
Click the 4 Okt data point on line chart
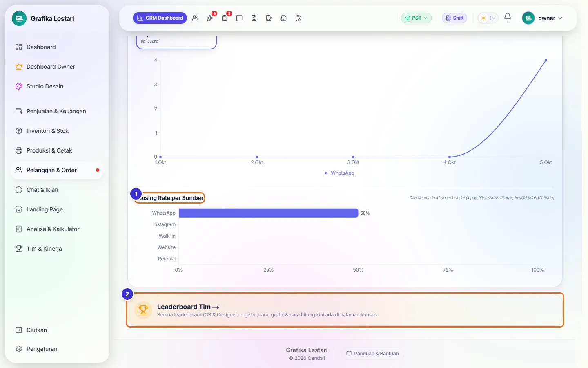pos(450,157)
